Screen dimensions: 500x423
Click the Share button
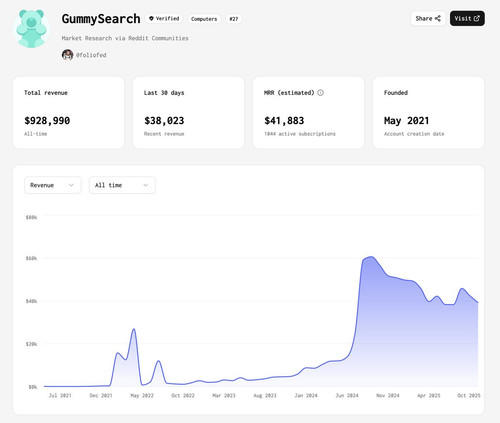[x=428, y=18]
